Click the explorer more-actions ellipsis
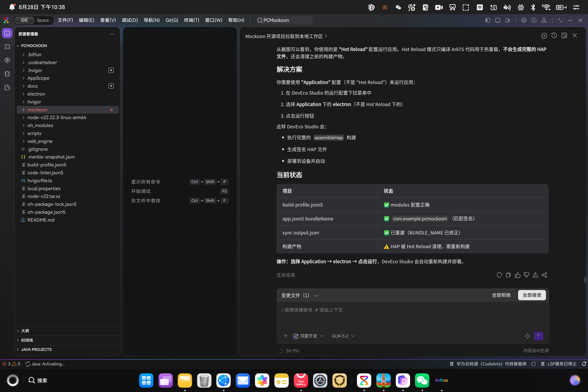The width and height of the screenshot is (588, 392). click(x=112, y=34)
